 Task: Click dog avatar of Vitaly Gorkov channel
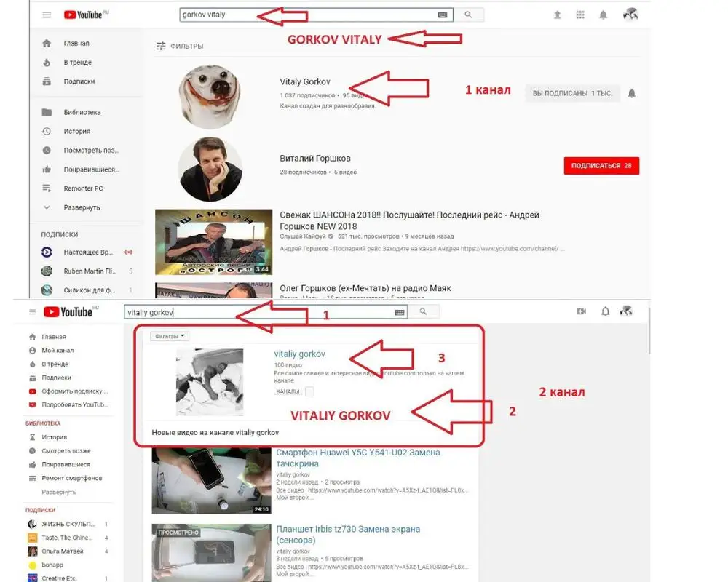click(x=210, y=97)
